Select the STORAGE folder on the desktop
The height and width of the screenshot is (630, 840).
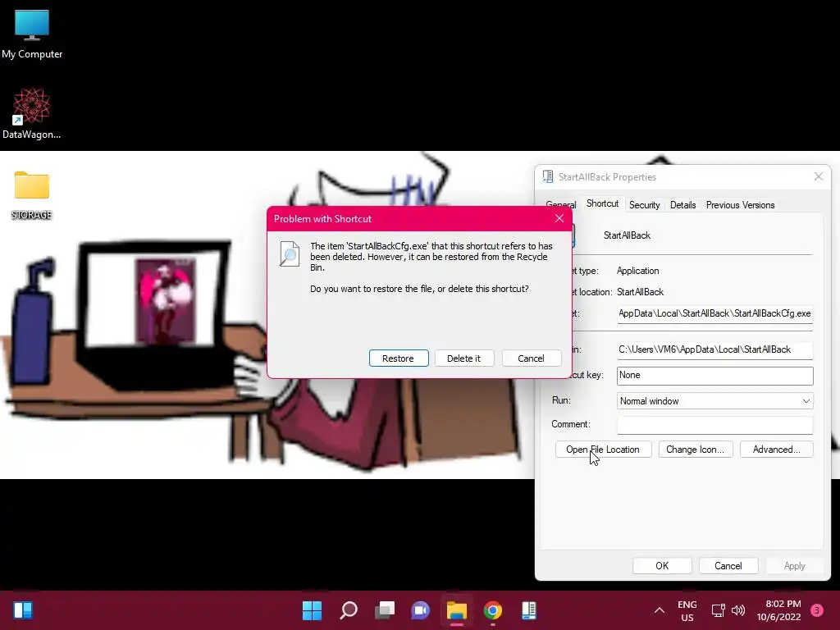pyautogui.click(x=32, y=195)
